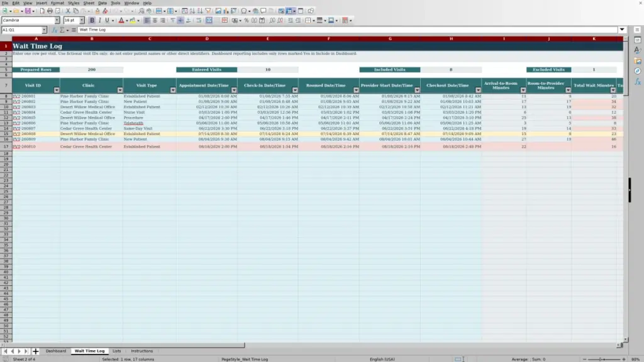Click the Print icon in toolbar
This screenshot has height=362, width=644.
coord(50,11)
